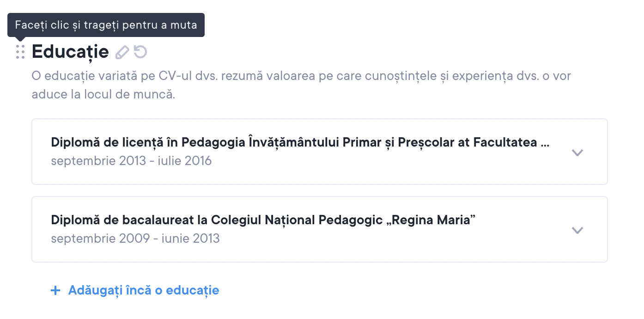
Task: Click the Educație section heading text
Action: point(70,52)
